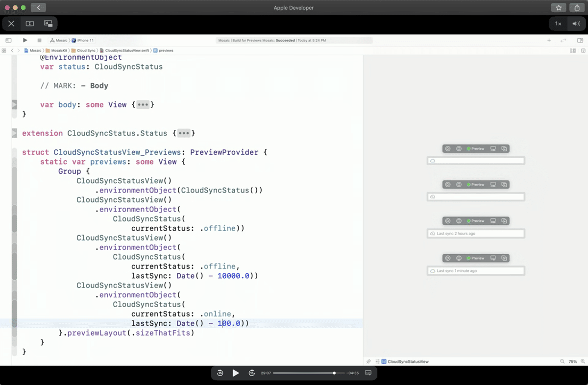Open first preview's display settings
Image resolution: width=588 pixels, height=385 pixels.
(493, 148)
